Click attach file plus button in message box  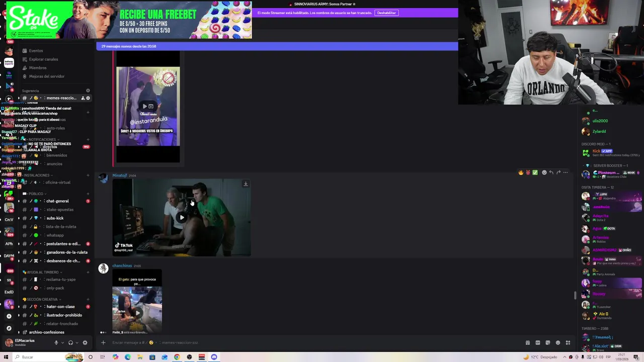(103, 342)
